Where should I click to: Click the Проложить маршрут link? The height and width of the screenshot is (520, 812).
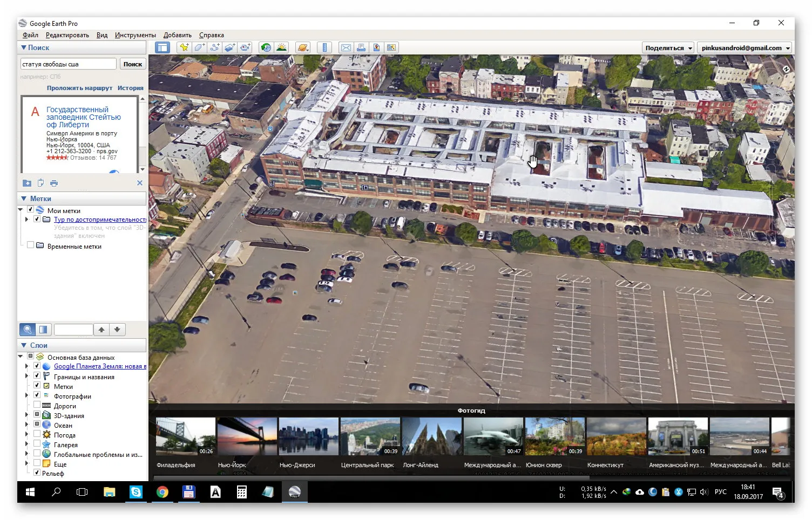pos(79,88)
